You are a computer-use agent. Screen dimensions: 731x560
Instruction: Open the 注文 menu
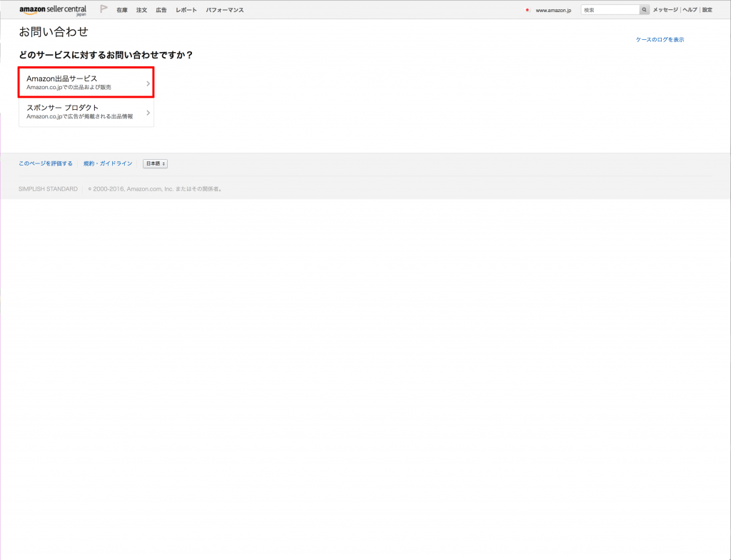[x=142, y=10]
